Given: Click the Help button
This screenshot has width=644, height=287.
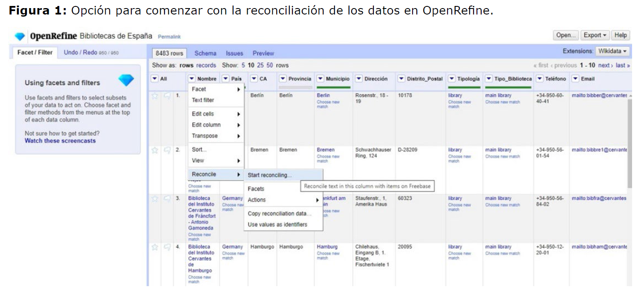Looking at the screenshot, I should coord(621,35).
